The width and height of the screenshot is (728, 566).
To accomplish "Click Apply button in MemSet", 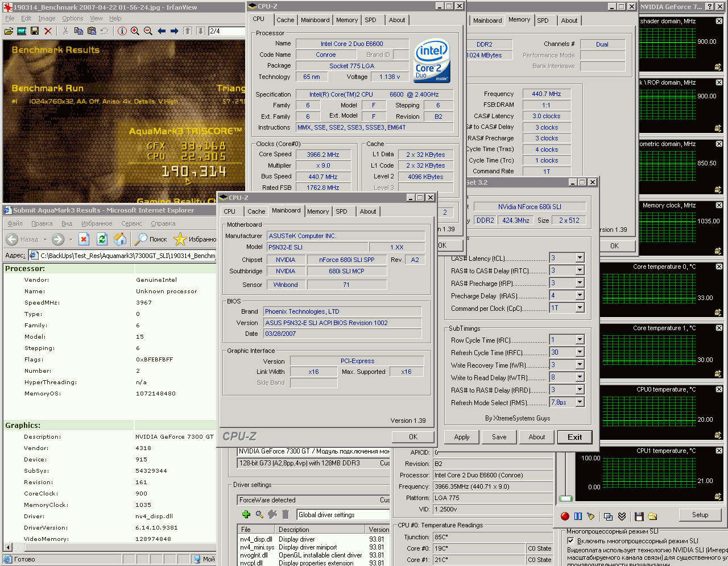I will (x=462, y=437).
